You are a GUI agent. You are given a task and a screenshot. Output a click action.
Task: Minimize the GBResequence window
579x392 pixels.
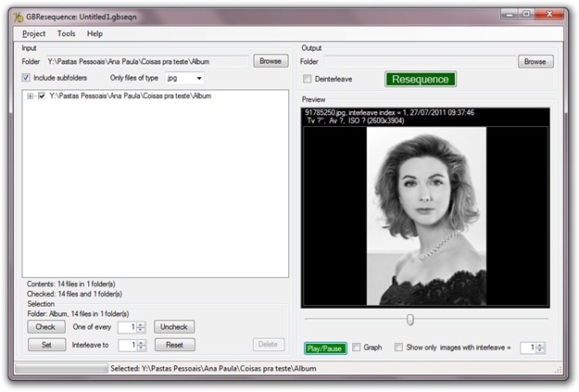510,15
